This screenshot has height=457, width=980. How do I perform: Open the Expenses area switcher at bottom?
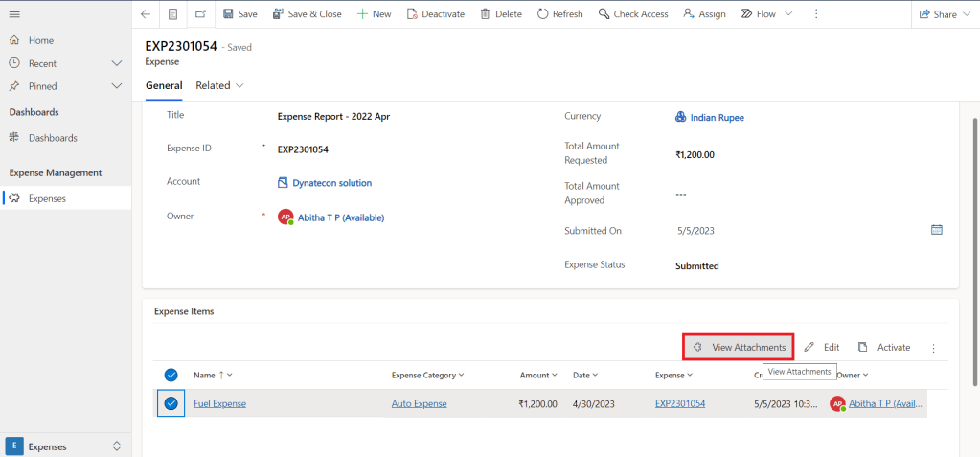65,446
